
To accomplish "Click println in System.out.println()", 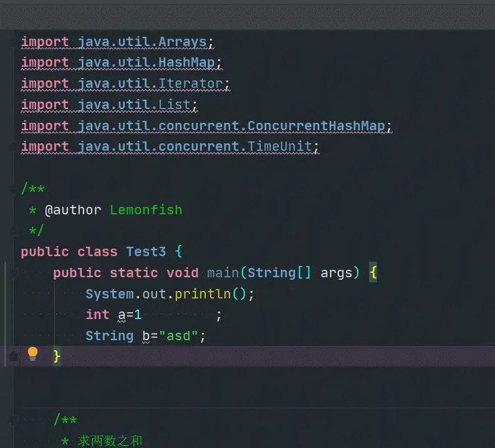I will 203,294.
